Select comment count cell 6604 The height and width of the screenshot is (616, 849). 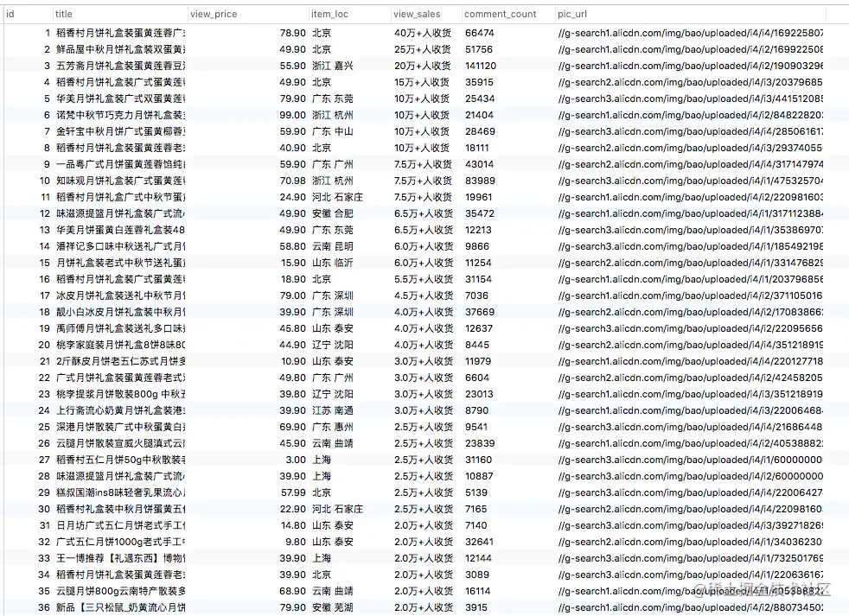[477, 378]
